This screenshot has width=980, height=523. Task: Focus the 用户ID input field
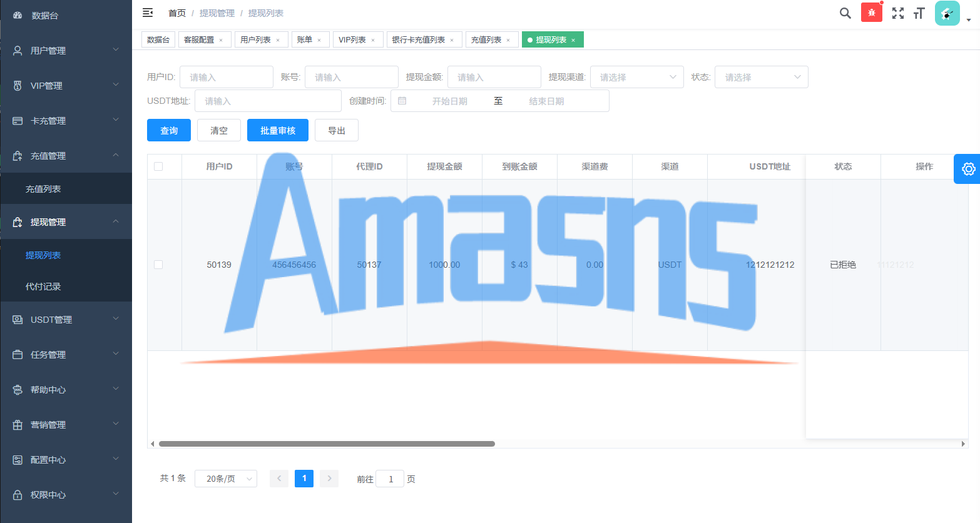click(x=227, y=77)
